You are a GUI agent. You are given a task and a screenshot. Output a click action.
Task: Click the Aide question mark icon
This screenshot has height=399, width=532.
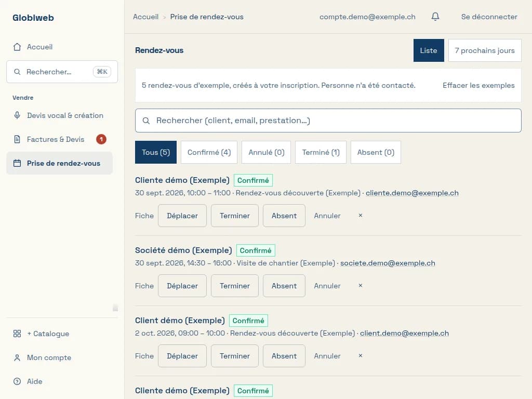tap(17, 381)
